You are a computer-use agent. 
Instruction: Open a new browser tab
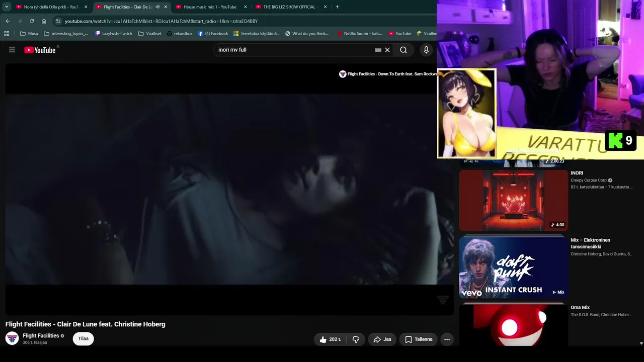click(337, 7)
